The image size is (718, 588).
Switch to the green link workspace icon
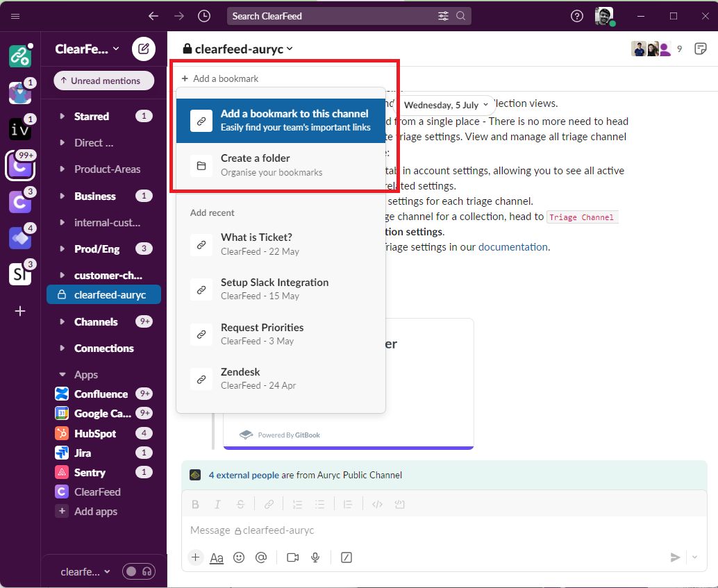pyautogui.click(x=20, y=56)
